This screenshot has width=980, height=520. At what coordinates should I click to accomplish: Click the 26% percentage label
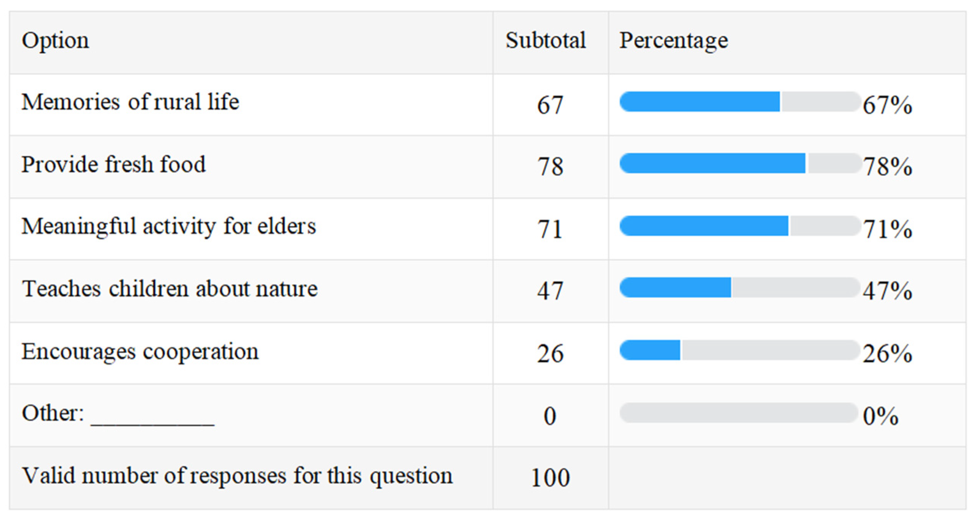(887, 354)
